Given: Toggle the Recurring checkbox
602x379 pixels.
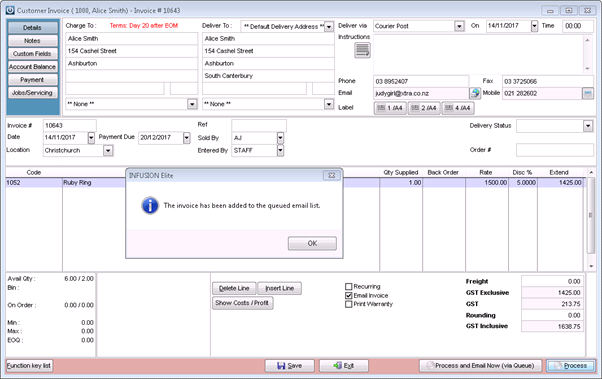Looking at the screenshot, I should [349, 286].
